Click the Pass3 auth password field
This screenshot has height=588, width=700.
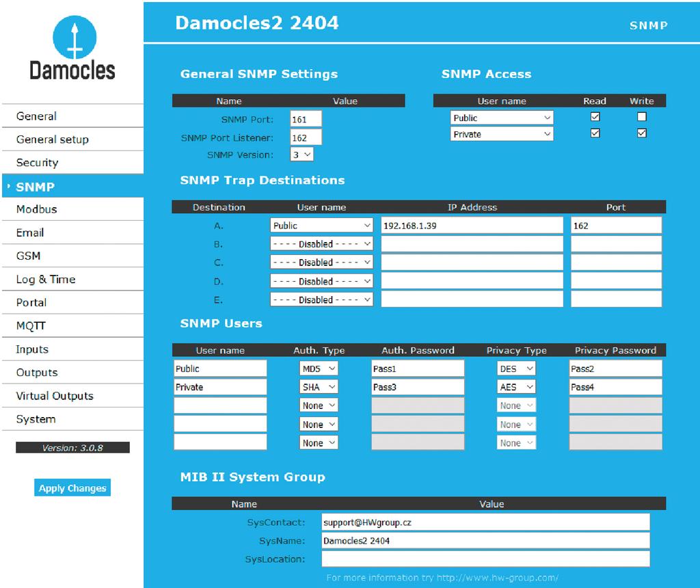tap(418, 387)
